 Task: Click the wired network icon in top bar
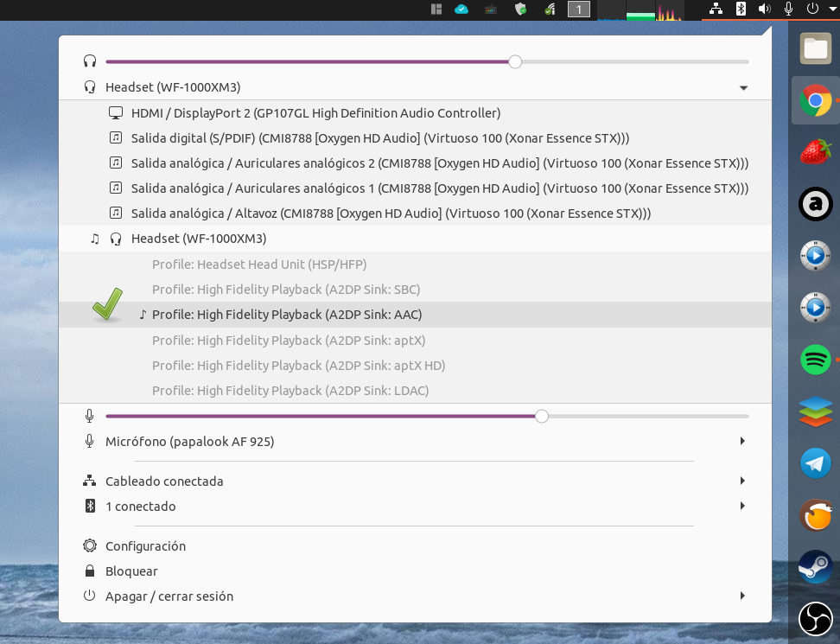(716, 9)
